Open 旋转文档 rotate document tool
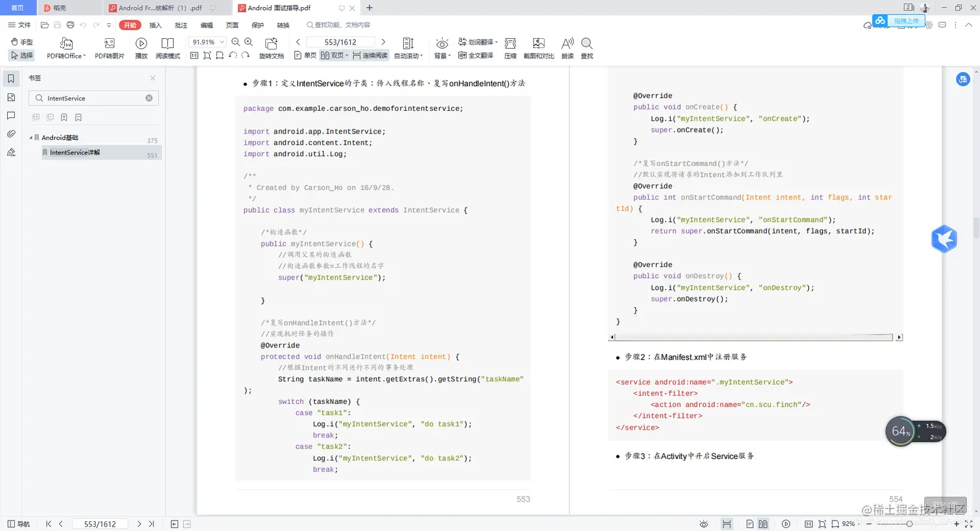 tap(272, 49)
